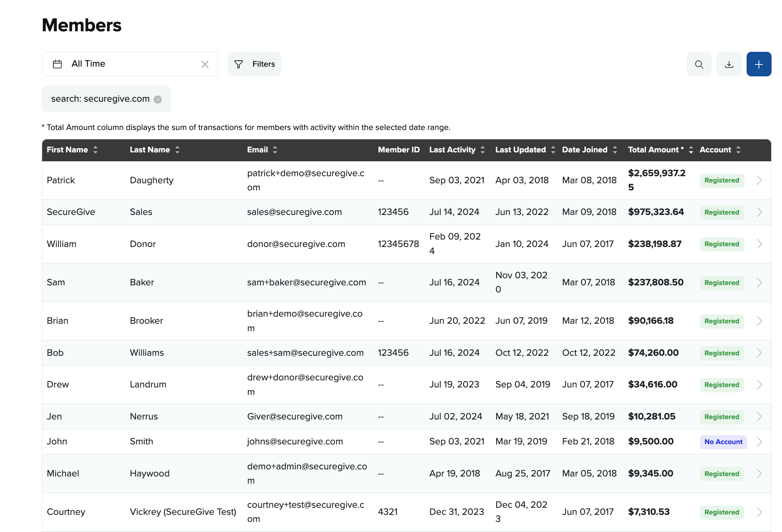Clear the All Time date range

pos(205,64)
